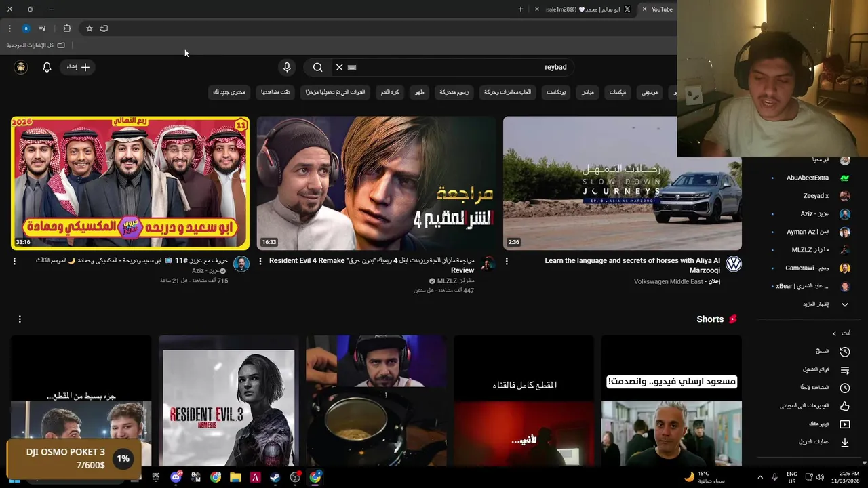The image size is (868, 488).
Task: Open the Chrome extensions puzzle icon
Action: click(x=66, y=28)
